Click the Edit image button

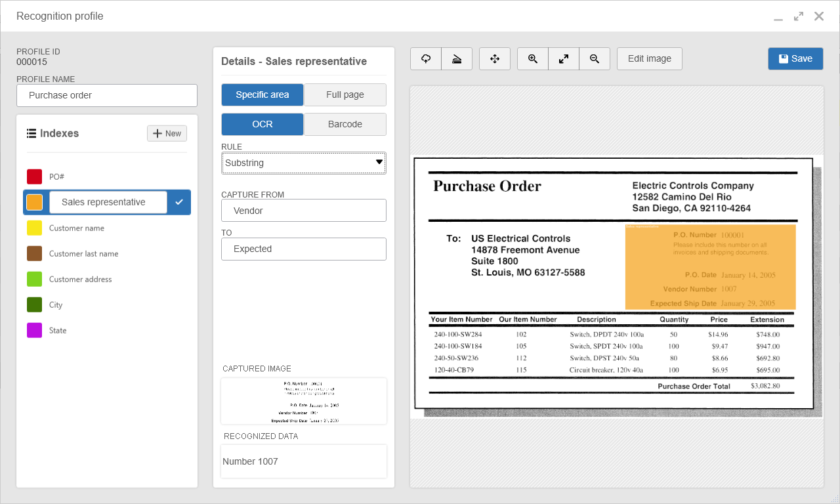tap(650, 58)
